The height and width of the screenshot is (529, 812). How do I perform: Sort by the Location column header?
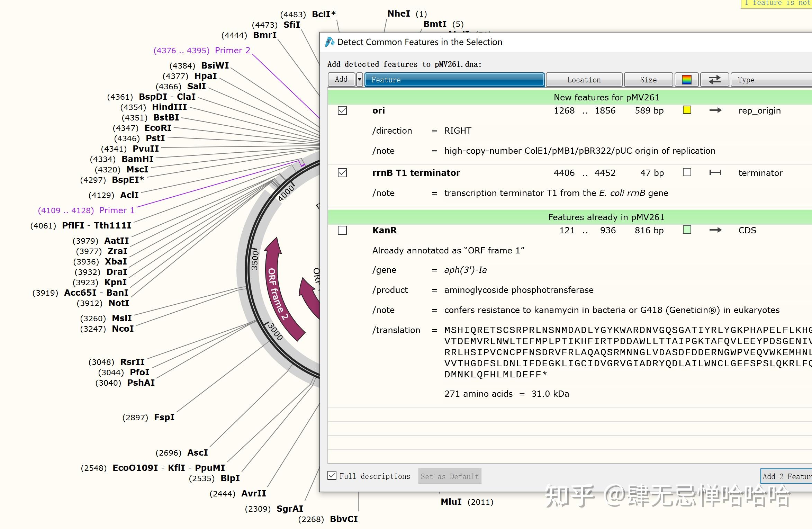584,80
